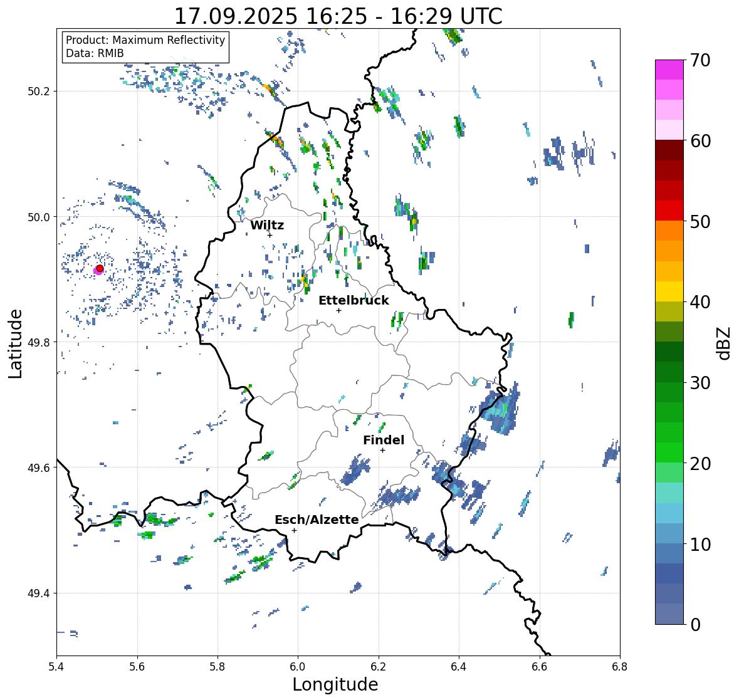
Task: Pick the magenta swatch at colorbar top
Action: click(x=669, y=70)
